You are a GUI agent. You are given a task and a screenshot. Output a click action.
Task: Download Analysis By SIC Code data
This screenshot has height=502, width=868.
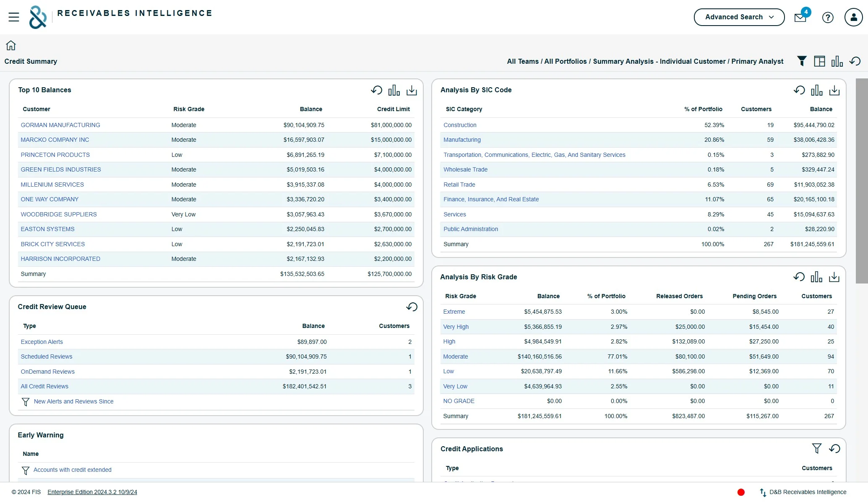point(834,90)
